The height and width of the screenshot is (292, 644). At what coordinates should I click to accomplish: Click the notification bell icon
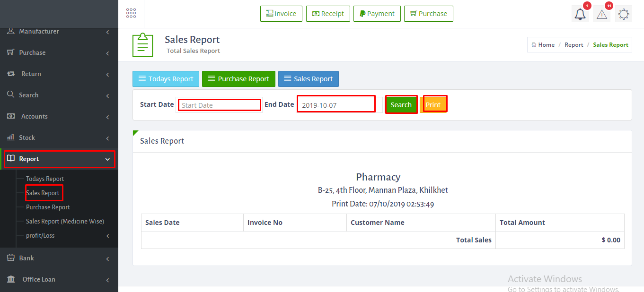[x=580, y=14]
